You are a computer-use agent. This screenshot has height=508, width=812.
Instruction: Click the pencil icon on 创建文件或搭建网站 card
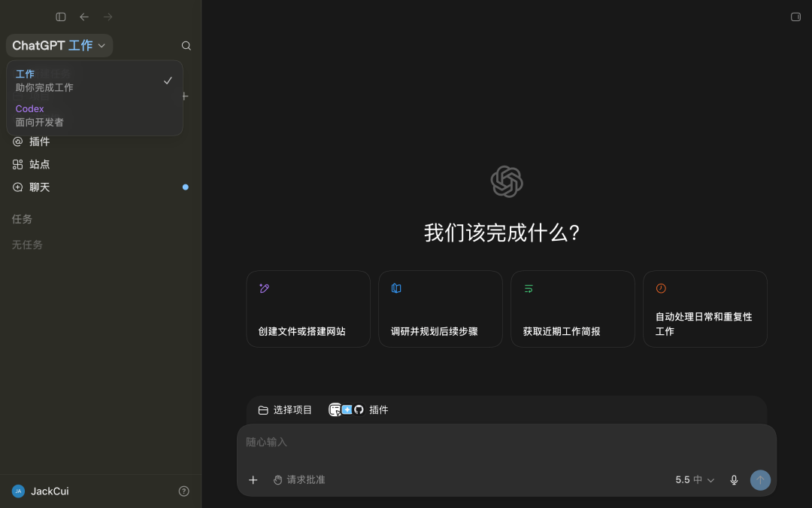[x=264, y=288]
